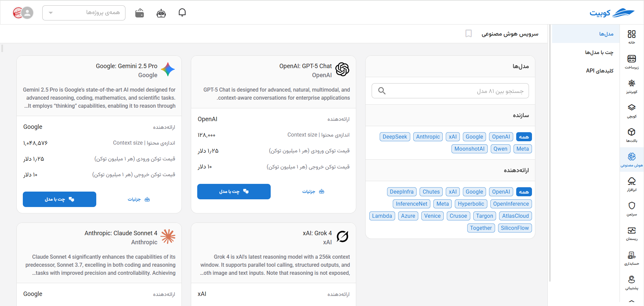Select AI (هوش مصنوعی) sidebar icon

(x=632, y=159)
